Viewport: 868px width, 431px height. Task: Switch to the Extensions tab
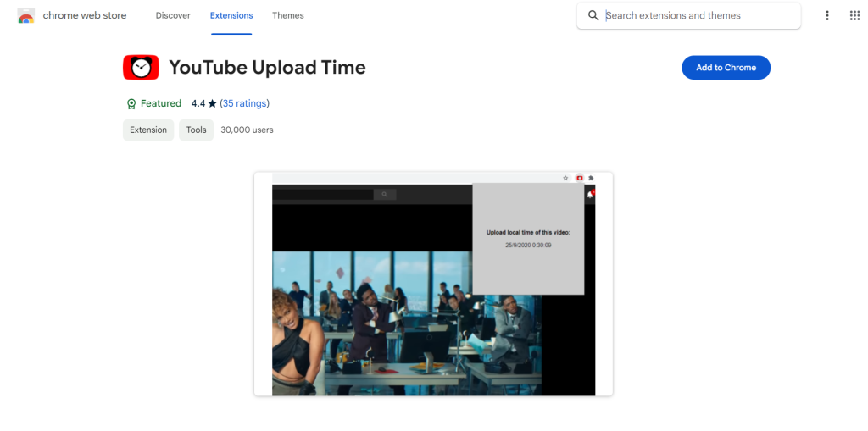pos(231,15)
